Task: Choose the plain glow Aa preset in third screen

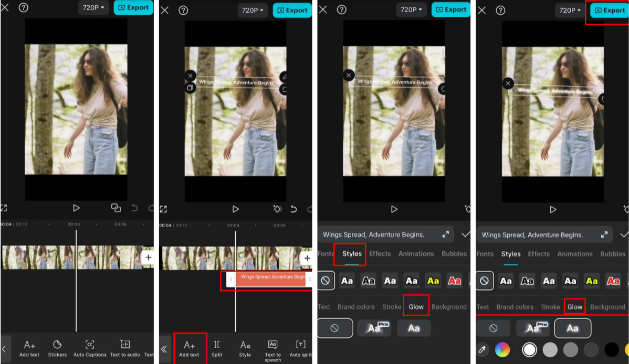Action: click(x=414, y=328)
